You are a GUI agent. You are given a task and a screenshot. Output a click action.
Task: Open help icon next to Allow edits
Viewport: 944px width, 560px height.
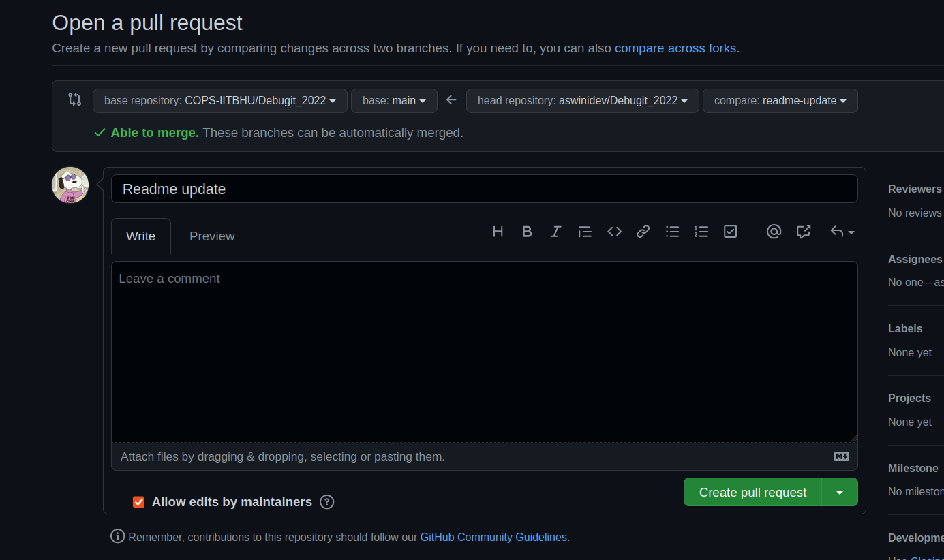[327, 502]
